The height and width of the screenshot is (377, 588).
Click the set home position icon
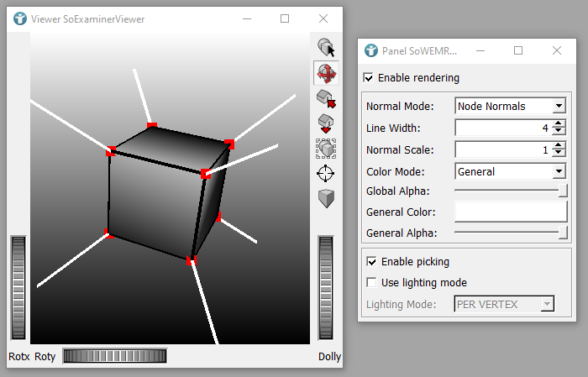(x=326, y=124)
